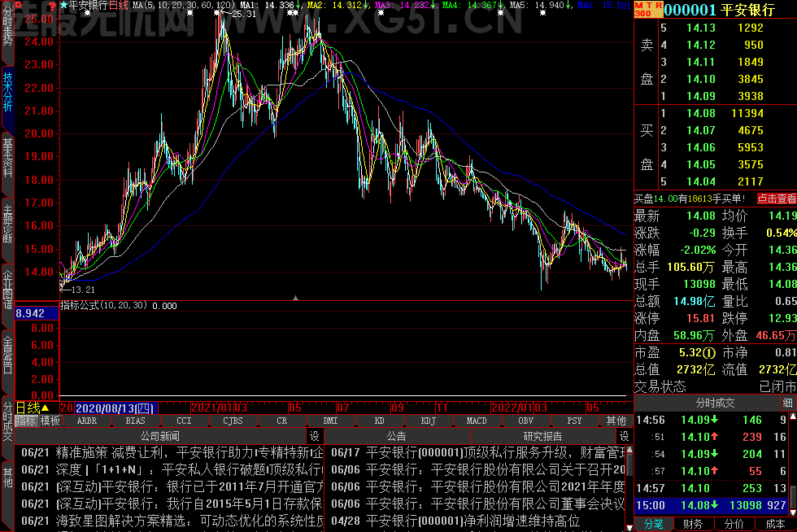This screenshot has width=797, height=532.
Task: Select the DMI indicator tab
Action: (330, 421)
